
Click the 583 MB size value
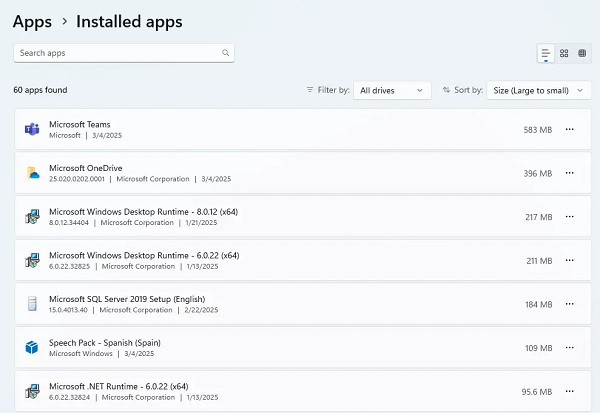click(x=538, y=130)
